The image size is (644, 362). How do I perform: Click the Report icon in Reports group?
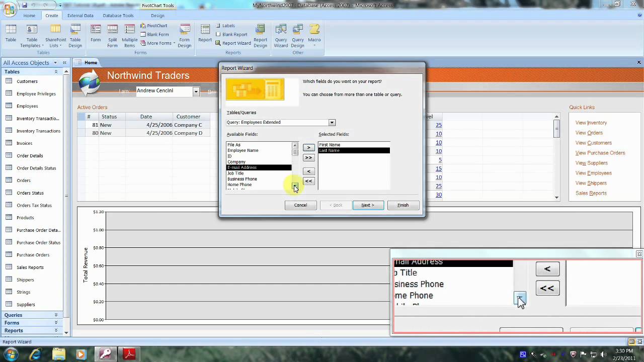coord(205,34)
